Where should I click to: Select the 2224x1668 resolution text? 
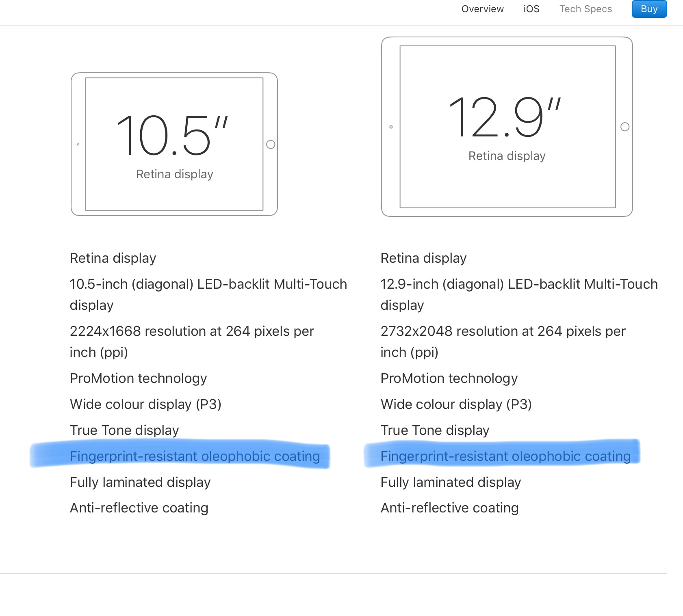pyautogui.click(x=192, y=342)
